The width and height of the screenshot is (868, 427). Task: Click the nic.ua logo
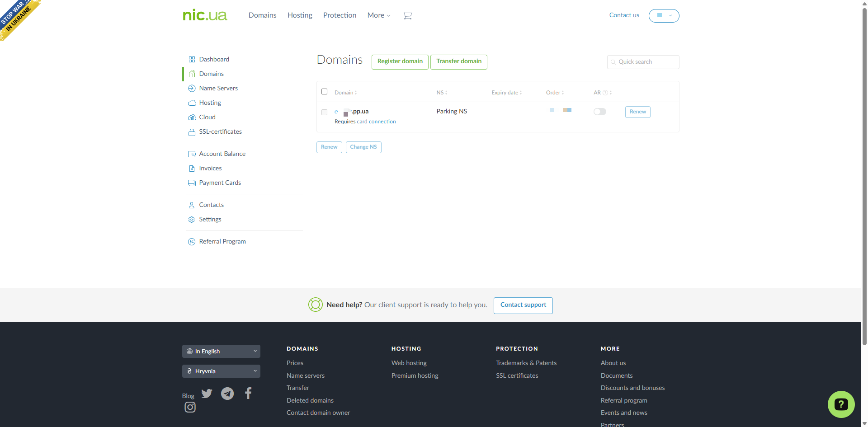(205, 15)
